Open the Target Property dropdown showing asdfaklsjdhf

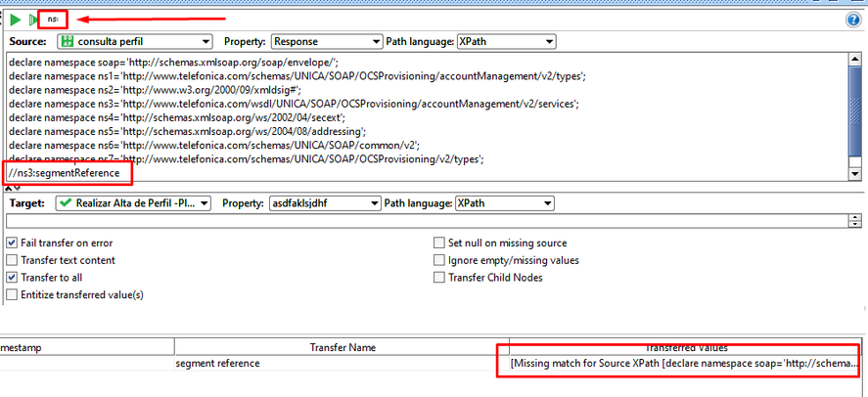pos(325,203)
